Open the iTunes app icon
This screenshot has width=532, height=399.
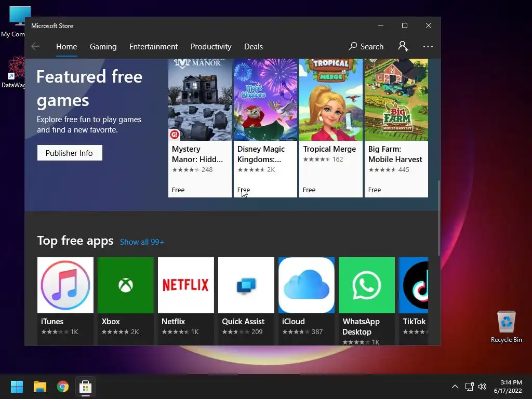tap(65, 285)
